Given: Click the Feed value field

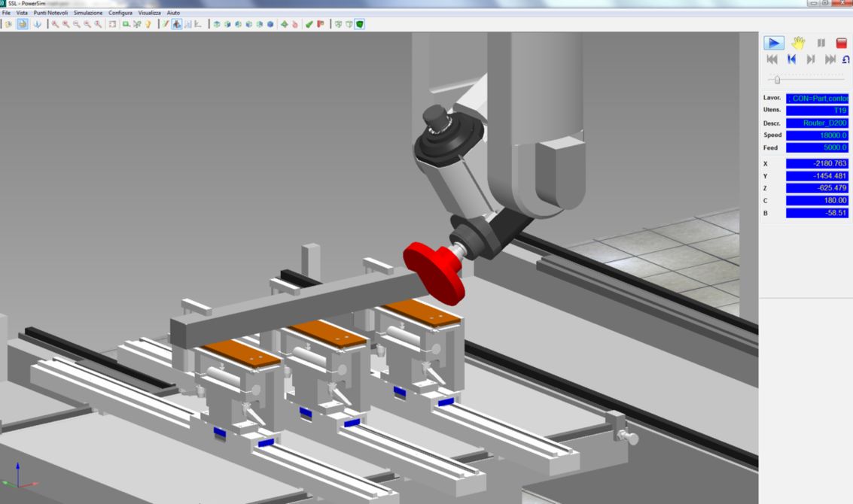Looking at the screenshot, I should coord(817,148).
